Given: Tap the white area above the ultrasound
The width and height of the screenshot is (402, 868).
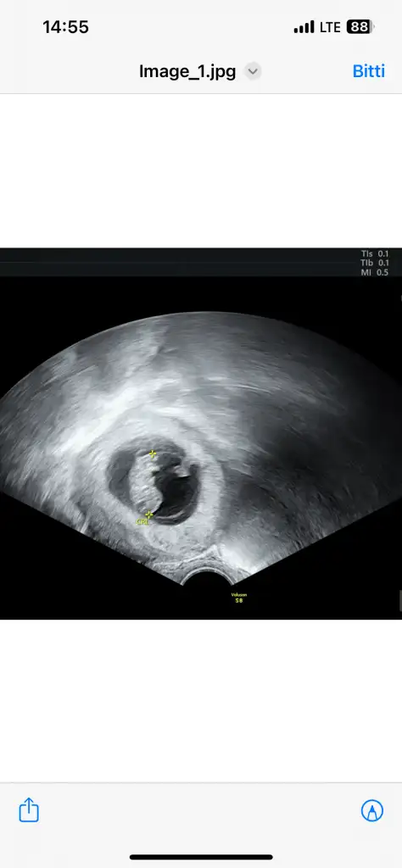Looking at the screenshot, I should click(x=201, y=170).
